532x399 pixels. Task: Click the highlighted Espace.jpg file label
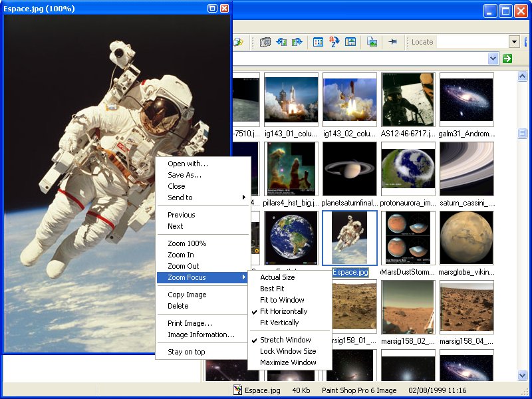click(x=350, y=272)
